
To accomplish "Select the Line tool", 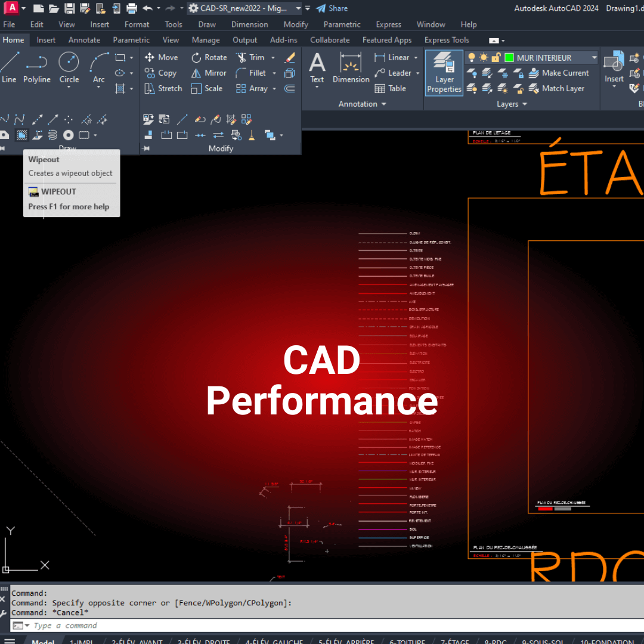I will [9, 68].
